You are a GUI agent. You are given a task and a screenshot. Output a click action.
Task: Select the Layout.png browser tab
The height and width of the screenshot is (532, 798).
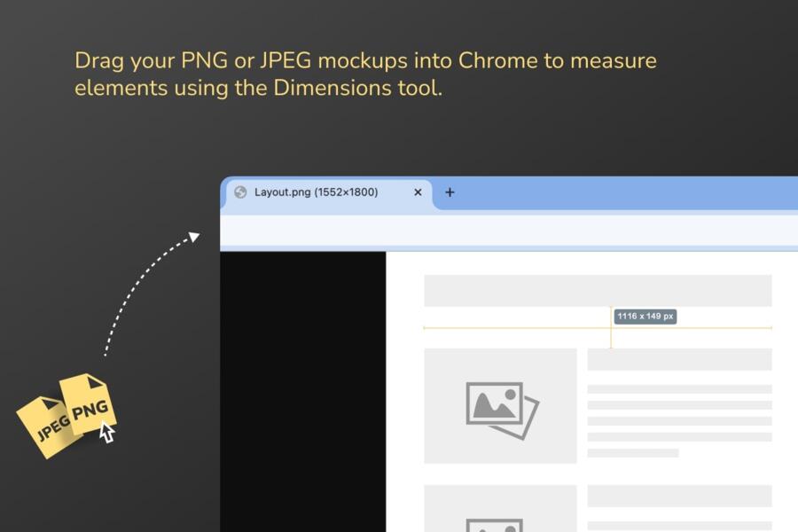pyautogui.click(x=319, y=192)
